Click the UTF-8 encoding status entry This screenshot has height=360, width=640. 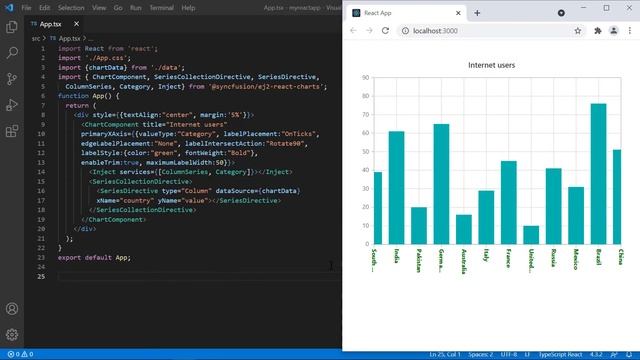pyautogui.click(x=509, y=354)
